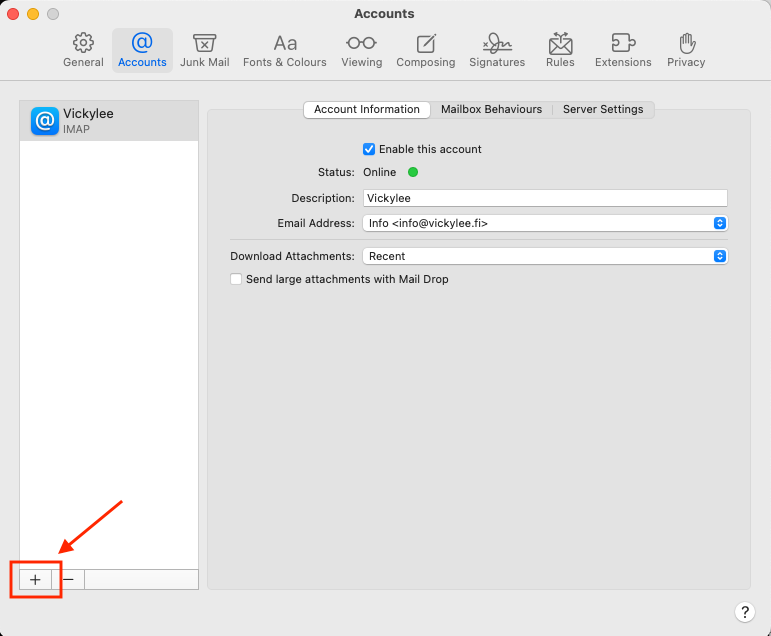Select the Junk Mail preferences icon

205,50
